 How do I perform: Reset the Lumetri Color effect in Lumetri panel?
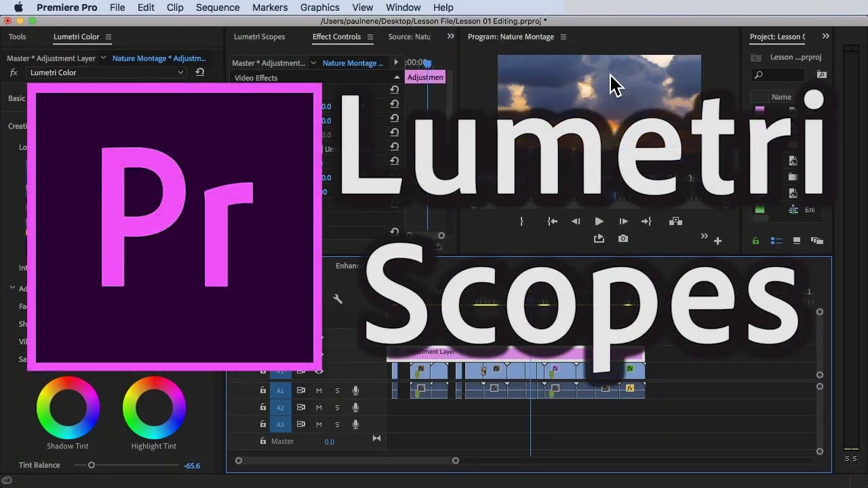199,73
